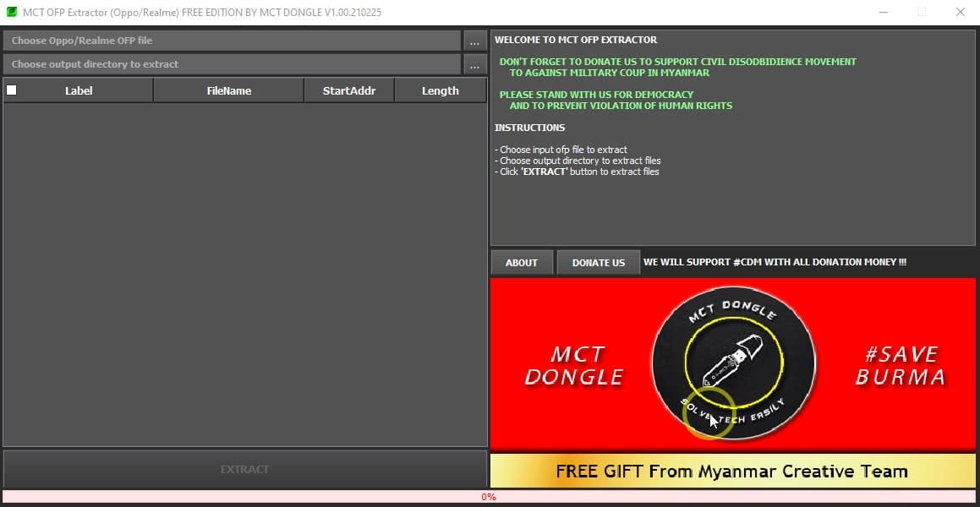Click the 'Choose input ofp file to extract' line
The width and height of the screenshot is (980, 507).
point(561,150)
